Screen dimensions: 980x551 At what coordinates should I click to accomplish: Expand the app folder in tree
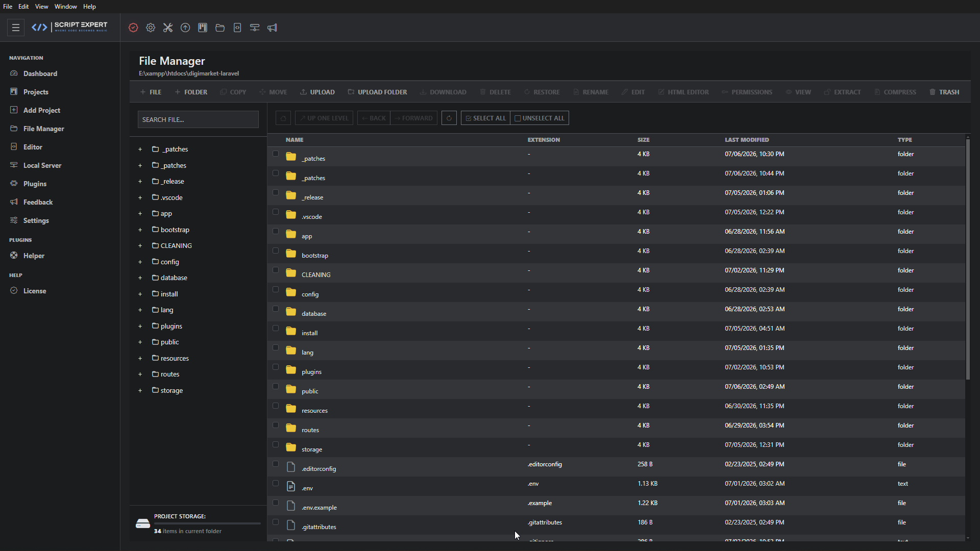click(140, 213)
